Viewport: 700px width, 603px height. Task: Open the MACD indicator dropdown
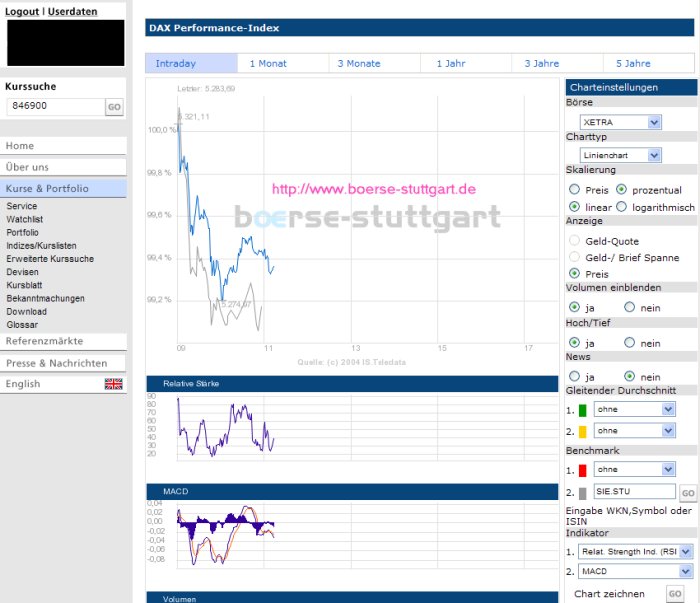pyautogui.click(x=636, y=572)
